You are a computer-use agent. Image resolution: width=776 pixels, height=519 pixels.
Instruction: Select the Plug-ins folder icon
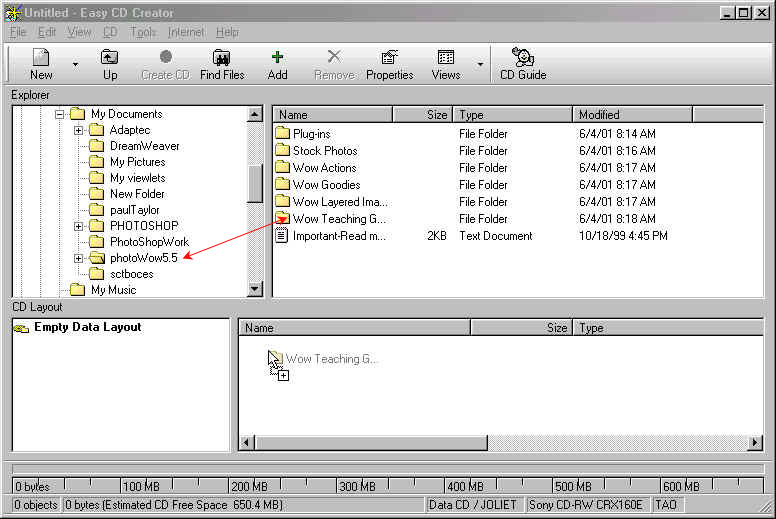283,133
